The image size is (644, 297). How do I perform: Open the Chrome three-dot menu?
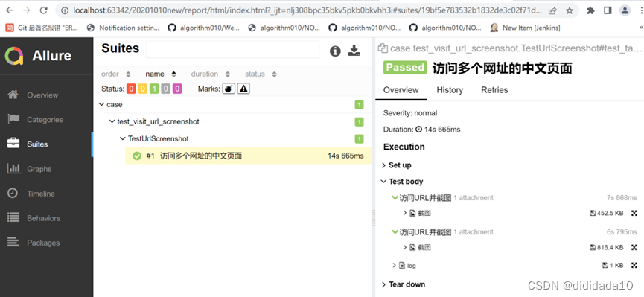pyautogui.click(x=641, y=10)
